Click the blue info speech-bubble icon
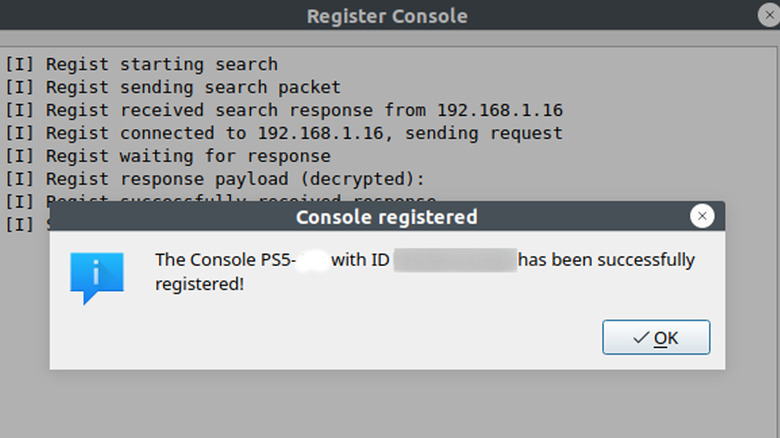The image size is (780, 438). [96, 277]
